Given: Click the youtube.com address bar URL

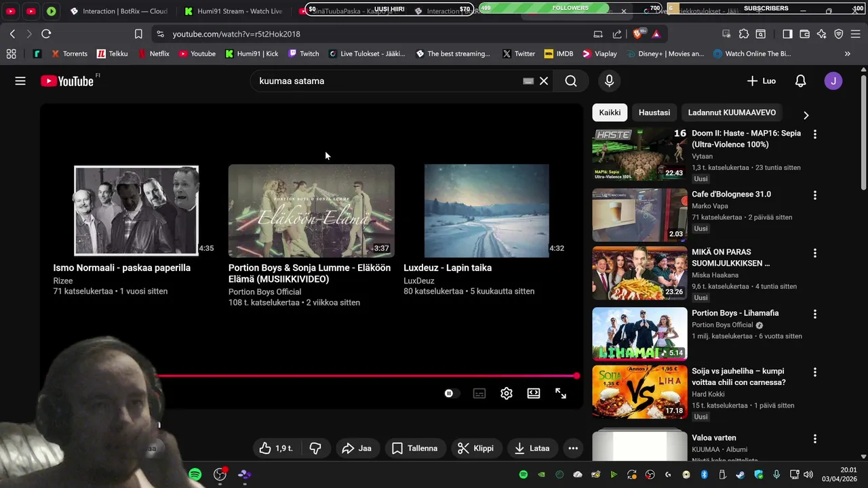Looking at the screenshot, I should 236,34.
